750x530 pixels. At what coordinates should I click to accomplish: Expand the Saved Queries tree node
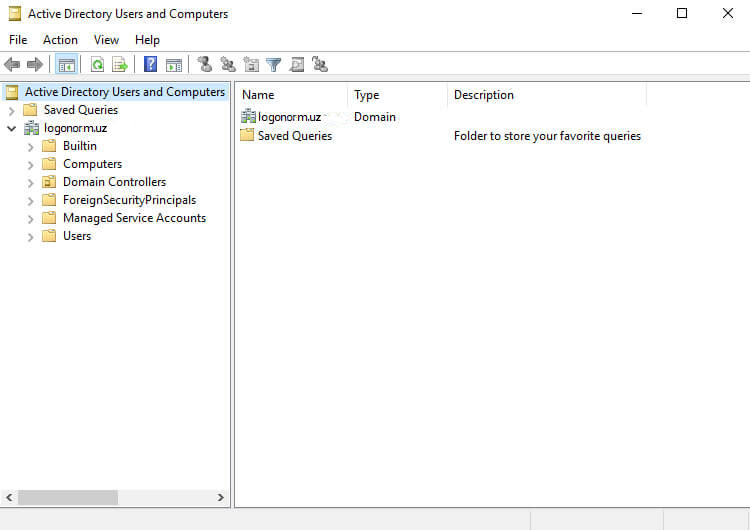tap(11, 110)
